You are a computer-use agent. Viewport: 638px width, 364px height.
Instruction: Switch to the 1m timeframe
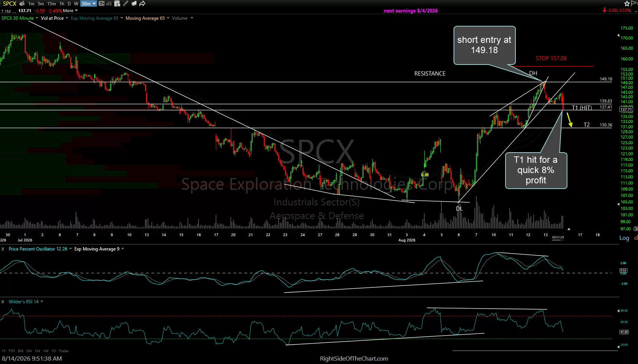click(31, 3)
